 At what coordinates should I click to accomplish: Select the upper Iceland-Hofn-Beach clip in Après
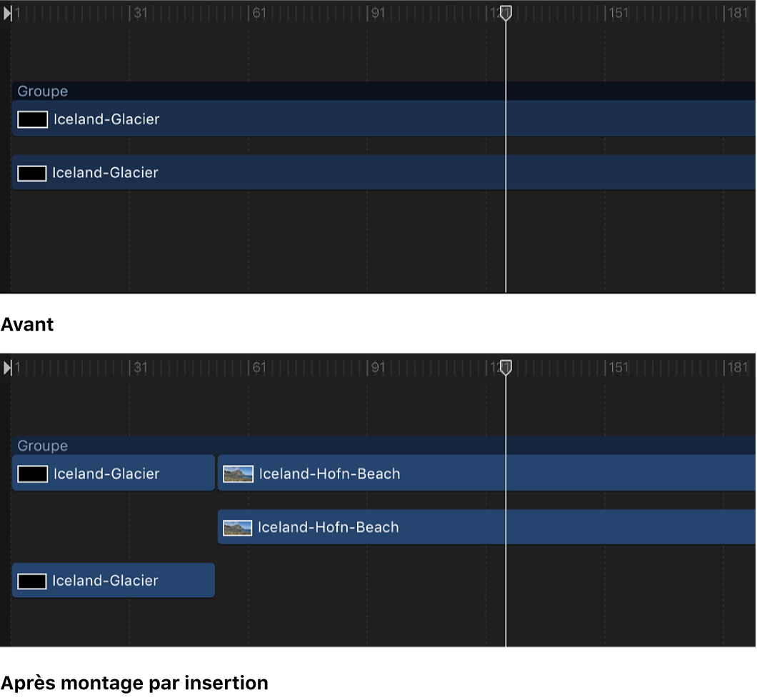(x=486, y=473)
